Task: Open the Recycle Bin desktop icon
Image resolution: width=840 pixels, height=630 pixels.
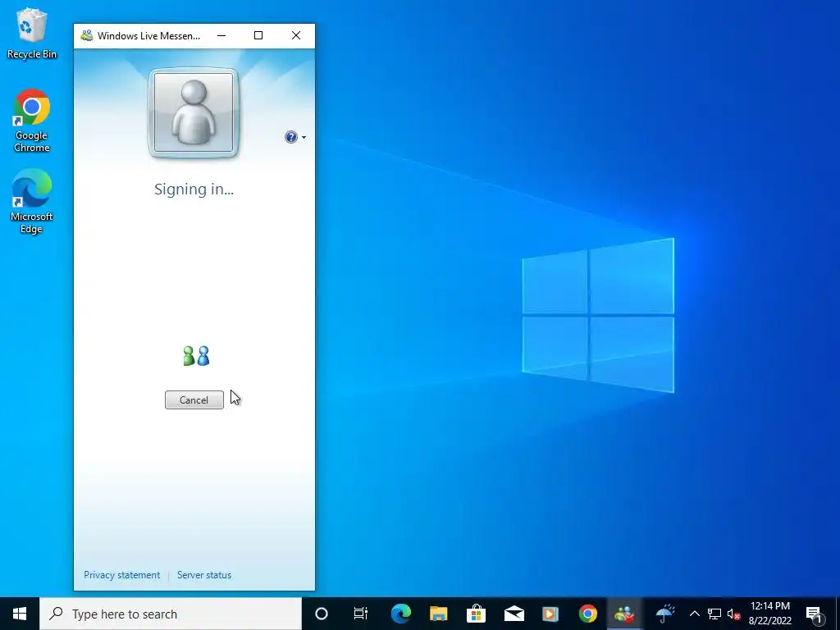Action: point(32,33)
